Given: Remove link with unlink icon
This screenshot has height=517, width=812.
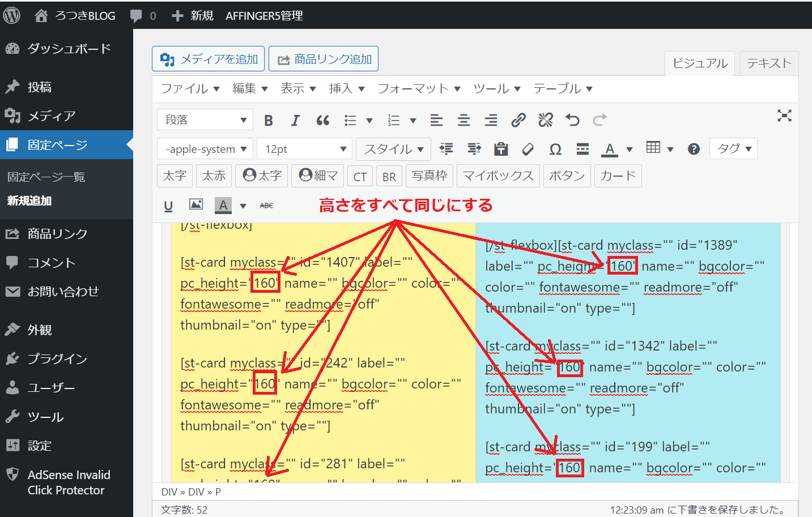Looking at the screenshot, I should click(x=545, y=120).
